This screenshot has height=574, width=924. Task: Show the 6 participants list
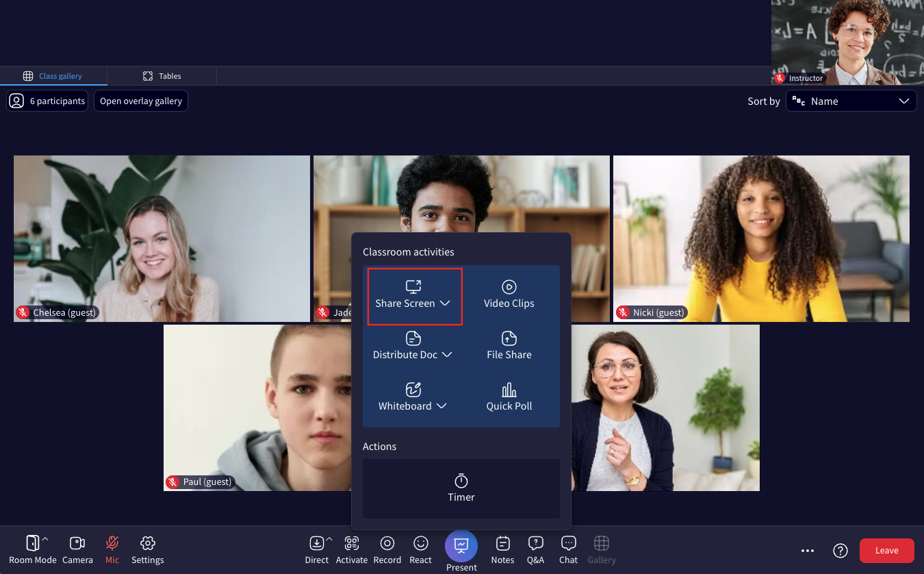coord(47,101)
